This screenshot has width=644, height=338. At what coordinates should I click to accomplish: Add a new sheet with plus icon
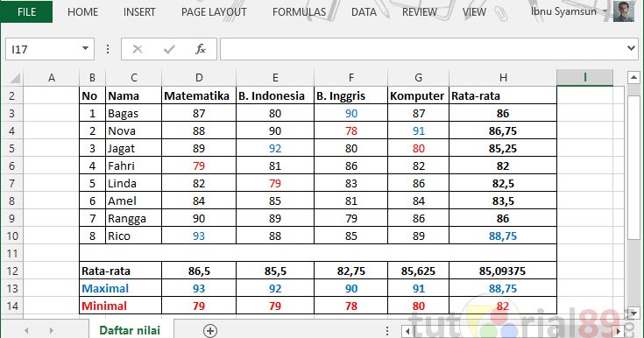210,331
